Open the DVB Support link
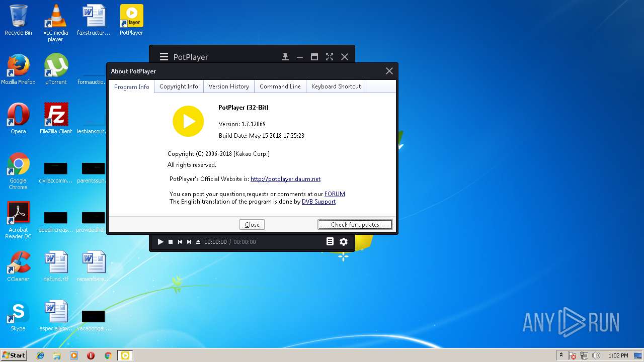The width and height of the screenshot is (644, 362). point(318,202)
